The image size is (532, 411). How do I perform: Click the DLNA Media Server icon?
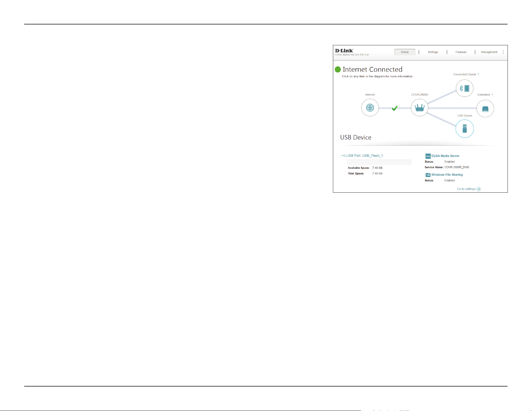[428, 156]
